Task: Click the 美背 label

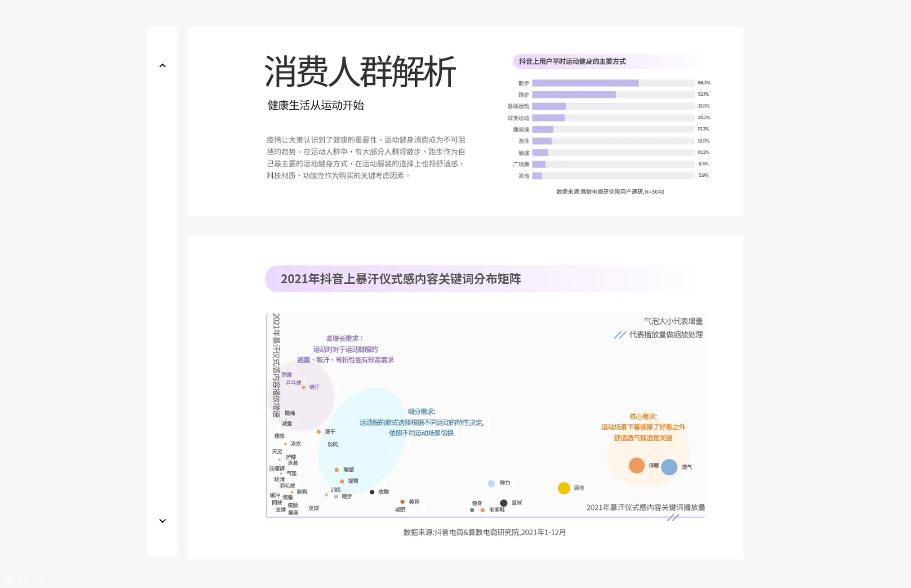Action: click(414, 502)
